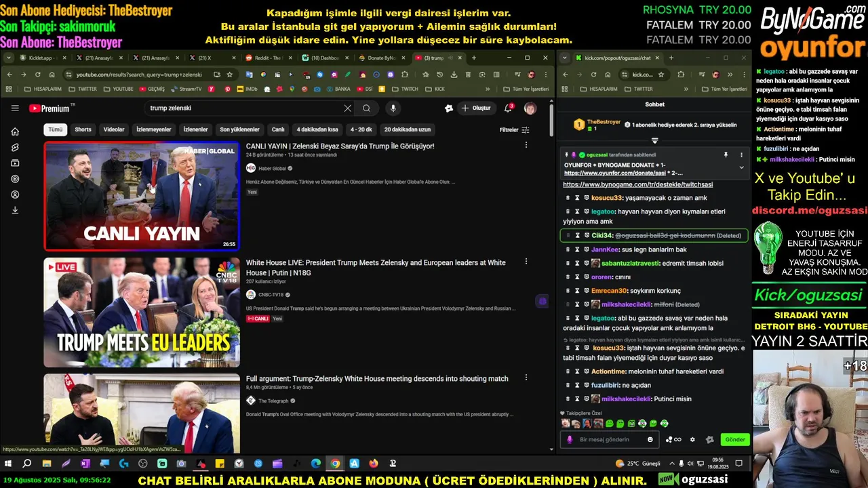The image size is (868, 488).
Task: Switch to the Dashboard tab
Action: (x=324, y=58)
